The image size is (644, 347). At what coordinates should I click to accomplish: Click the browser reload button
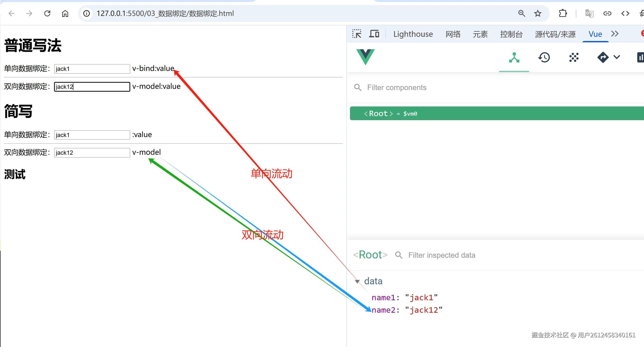(47, 13)
